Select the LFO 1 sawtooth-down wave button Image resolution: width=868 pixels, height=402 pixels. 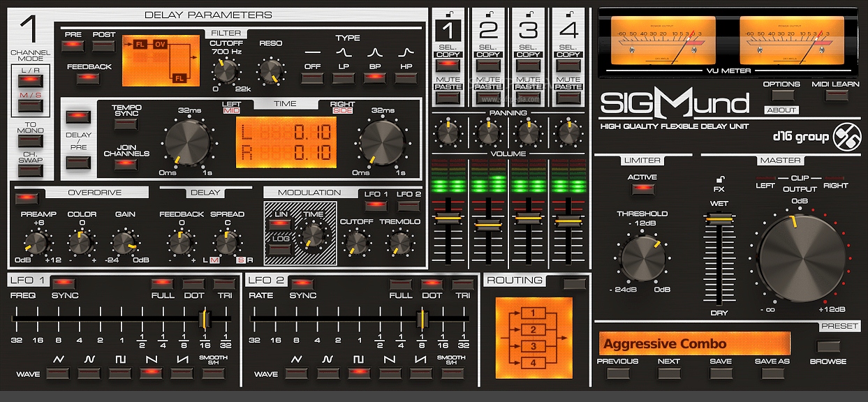click(x=152, y=373)
